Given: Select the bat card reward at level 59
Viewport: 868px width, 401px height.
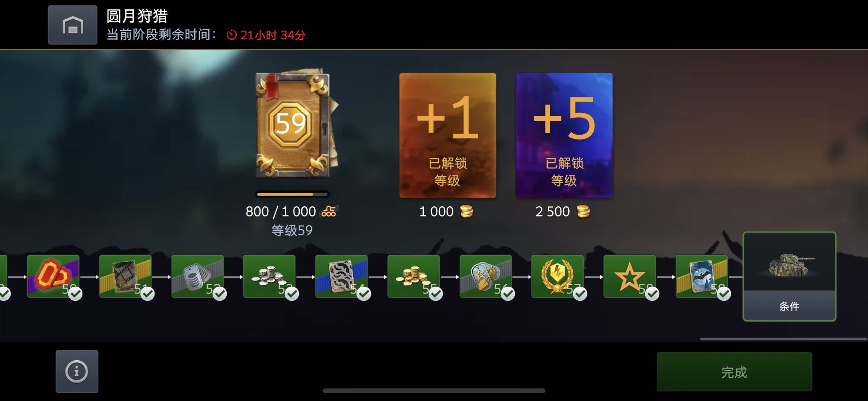Looking at the screenshot, I should [x=702, y=276].
